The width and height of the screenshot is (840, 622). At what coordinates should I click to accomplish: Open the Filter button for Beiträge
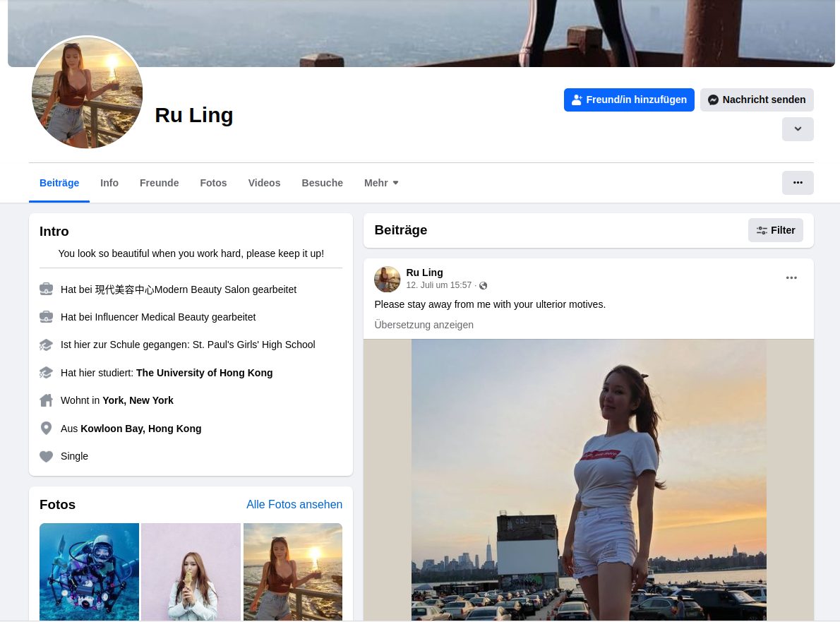coord(775,230)
